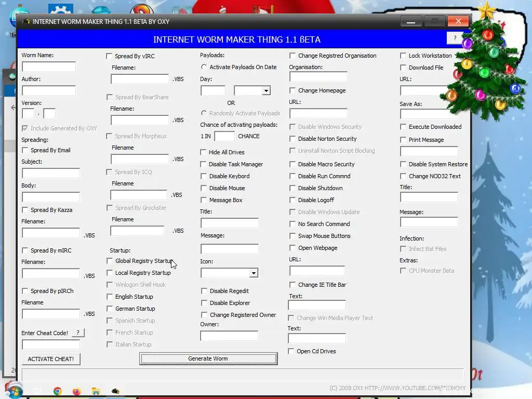Expand the Icon dropdown for Message Box
Screen dimensions: 532x399
click(x=254, y=273)
